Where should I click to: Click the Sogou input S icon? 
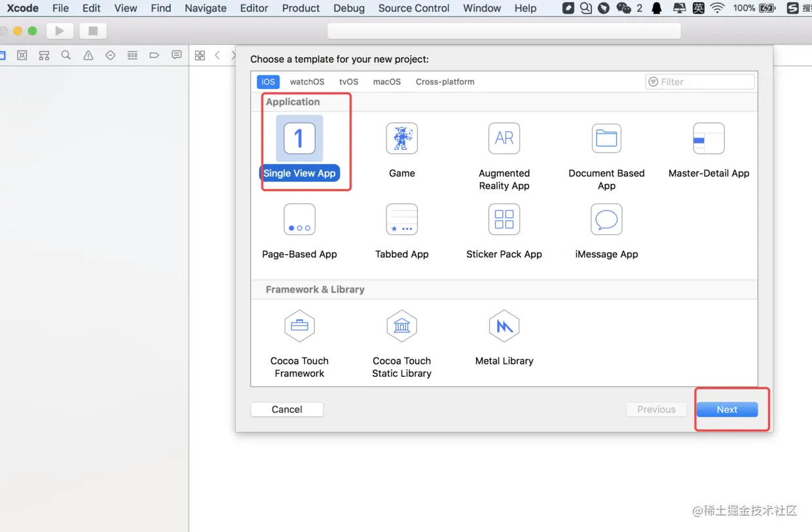point(792,8)
